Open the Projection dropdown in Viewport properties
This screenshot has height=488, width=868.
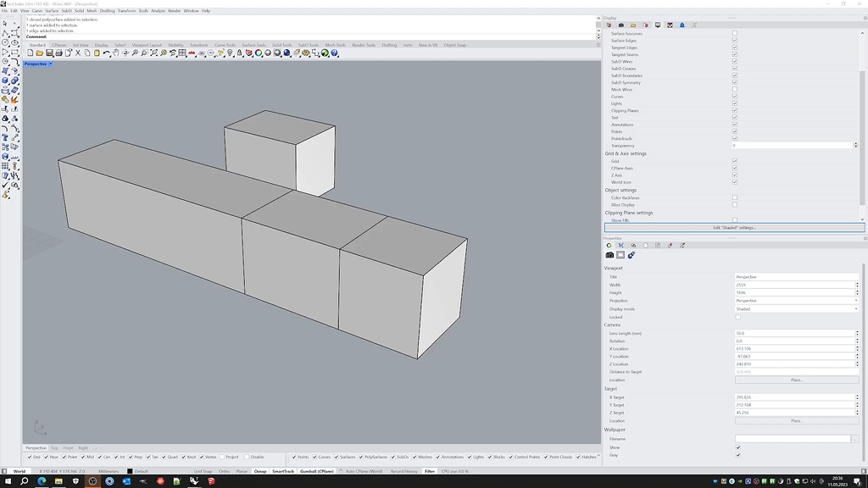pos(797,300)
